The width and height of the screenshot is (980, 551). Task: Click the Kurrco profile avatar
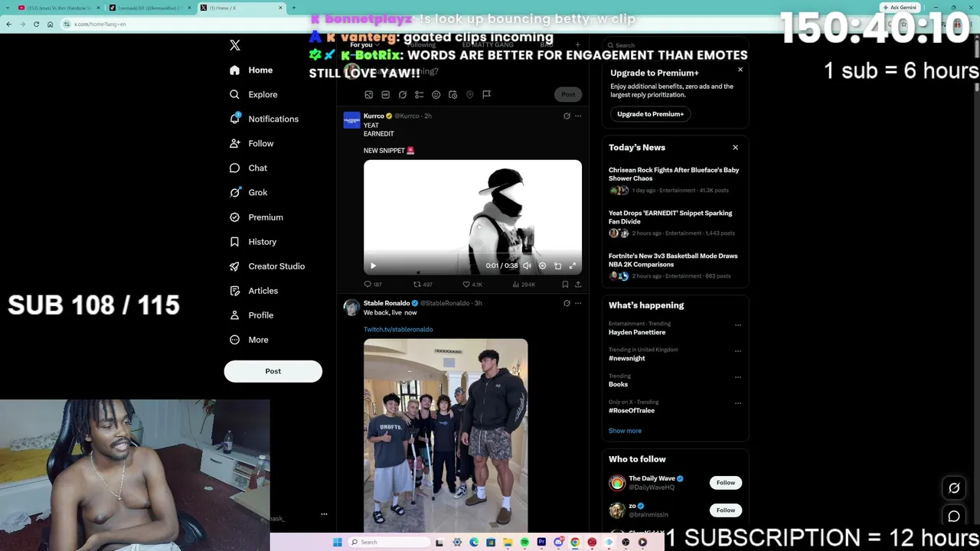351,120
